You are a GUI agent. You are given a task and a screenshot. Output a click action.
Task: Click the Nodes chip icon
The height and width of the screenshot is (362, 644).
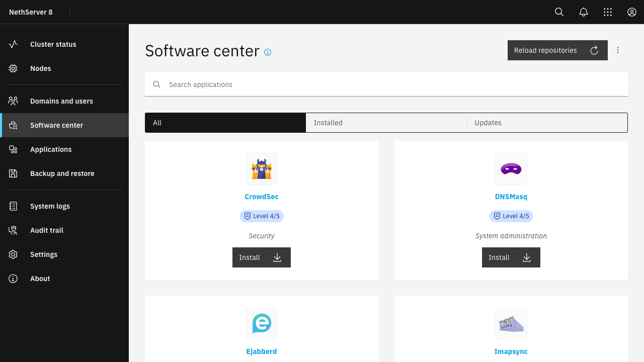click(13, 68)
